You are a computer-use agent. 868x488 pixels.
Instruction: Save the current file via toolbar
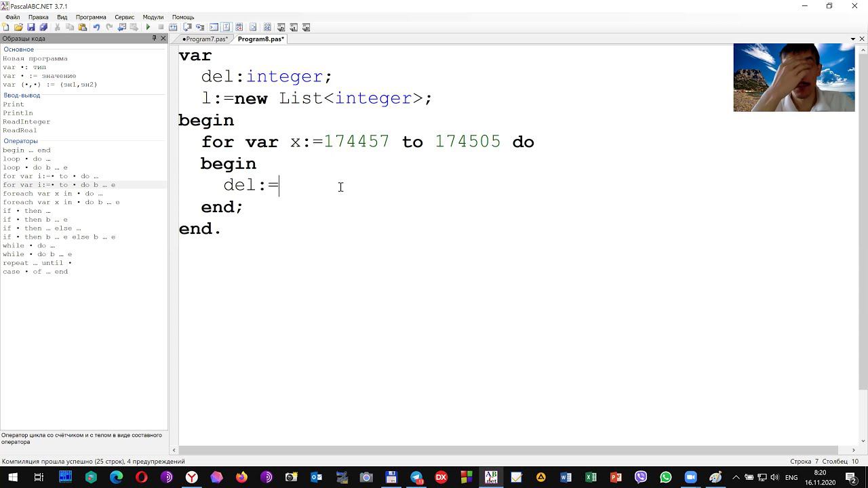coord(31,27)
